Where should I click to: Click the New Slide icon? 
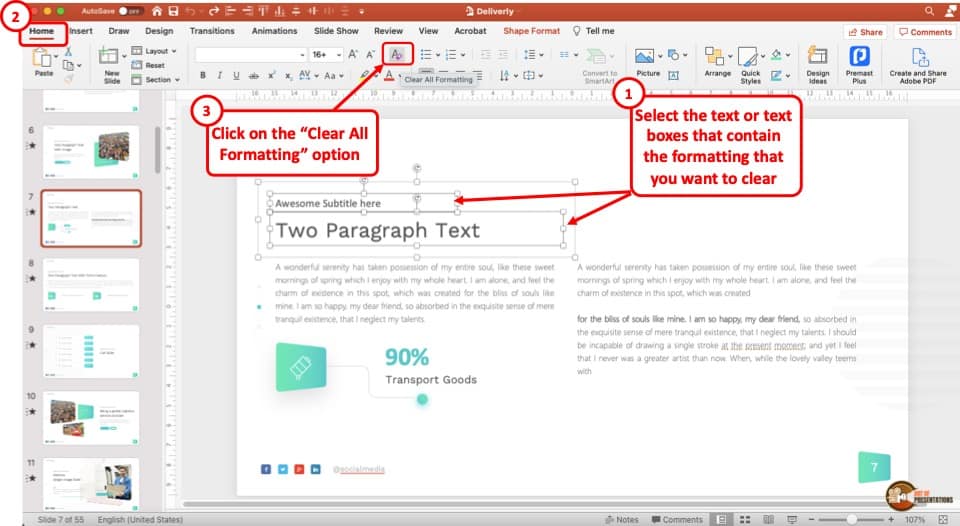coord(109,56)
